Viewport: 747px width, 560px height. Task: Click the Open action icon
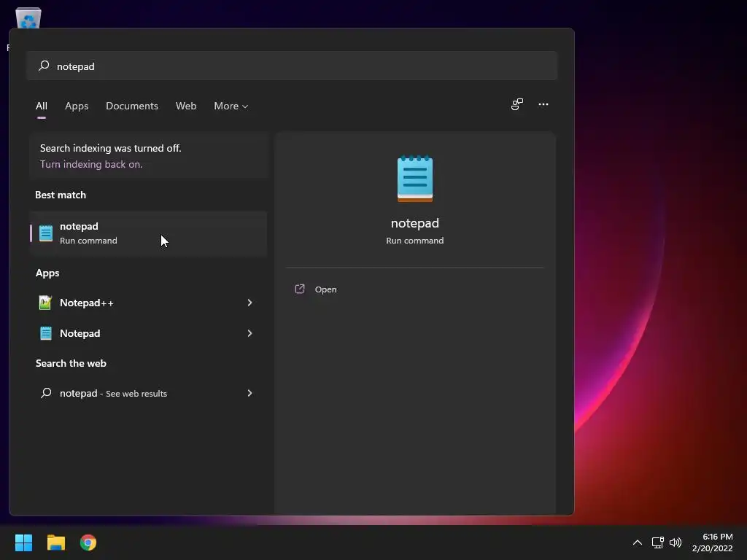(300, 289)
